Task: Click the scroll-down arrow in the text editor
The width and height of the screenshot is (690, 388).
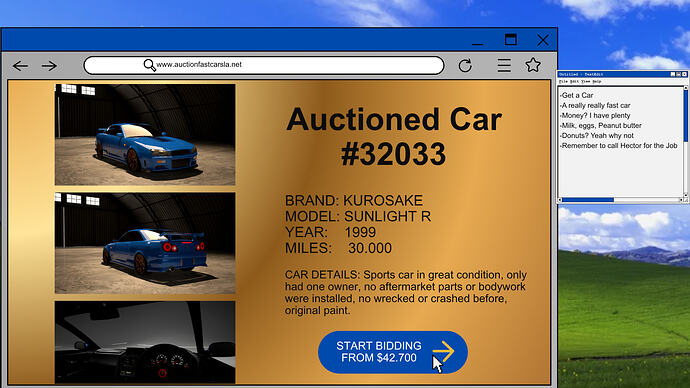Action: [686, 195]
